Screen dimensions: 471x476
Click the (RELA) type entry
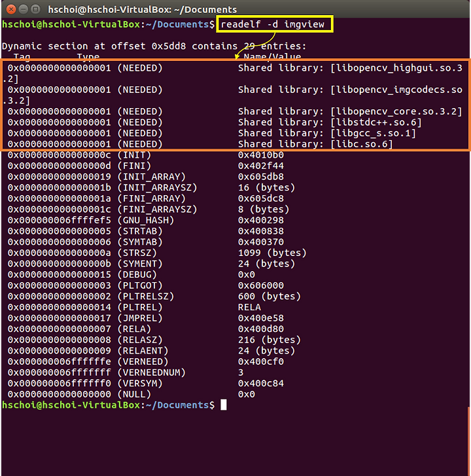[134, 329]
